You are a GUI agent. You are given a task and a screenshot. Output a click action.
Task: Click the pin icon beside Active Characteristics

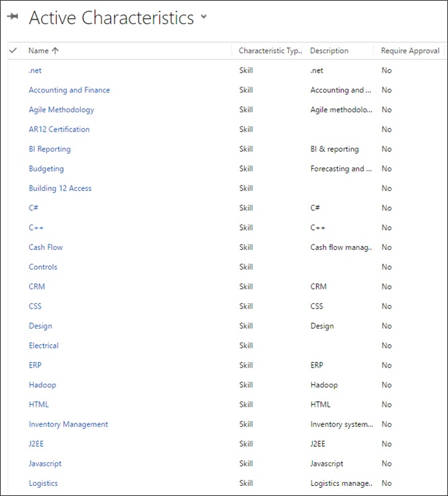point(13,16)
